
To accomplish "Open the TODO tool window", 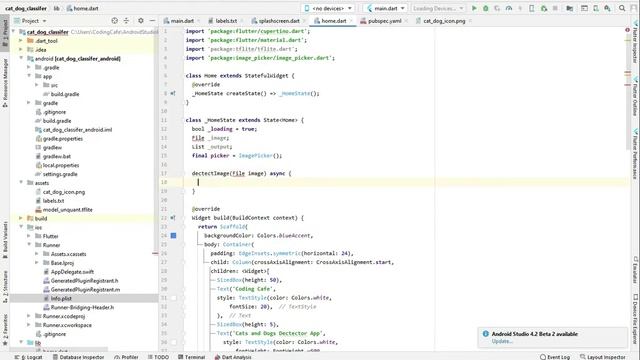I will (x=158, y=357).
